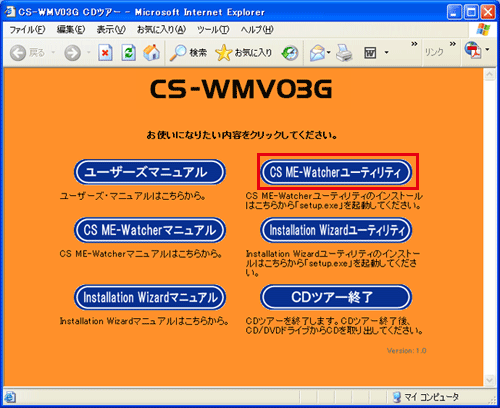Open the 表示(V) menu
Image resolution: width=500 pixels, height=408 pixels.
click(x=111, y=30)
